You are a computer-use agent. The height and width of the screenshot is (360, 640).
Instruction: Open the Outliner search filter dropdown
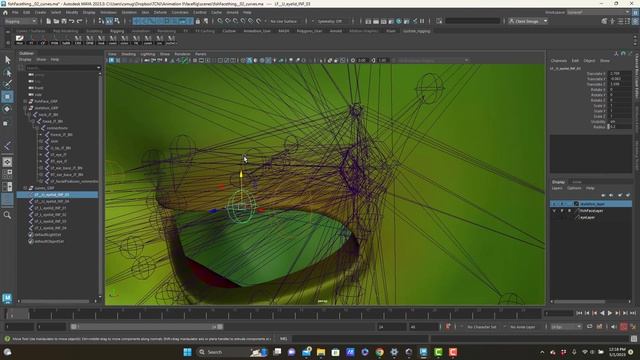pos(99,68)
